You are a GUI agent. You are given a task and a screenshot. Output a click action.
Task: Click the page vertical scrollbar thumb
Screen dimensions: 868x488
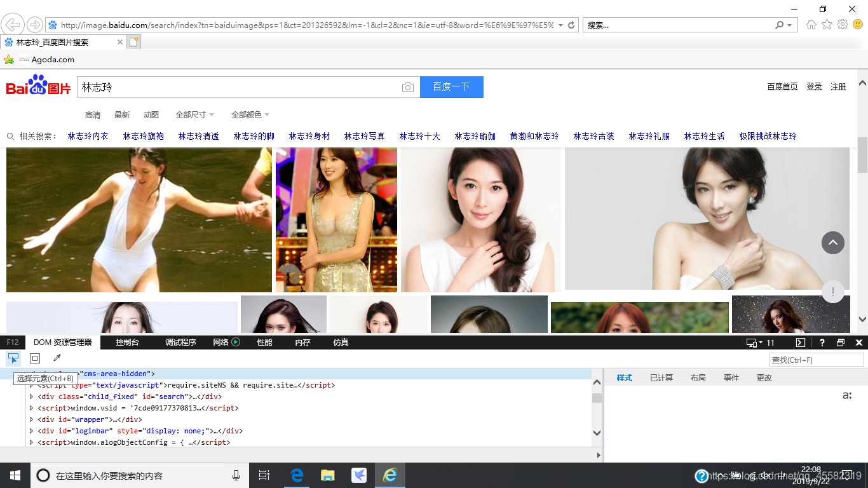pyautogui.click(x=862, y=154)
